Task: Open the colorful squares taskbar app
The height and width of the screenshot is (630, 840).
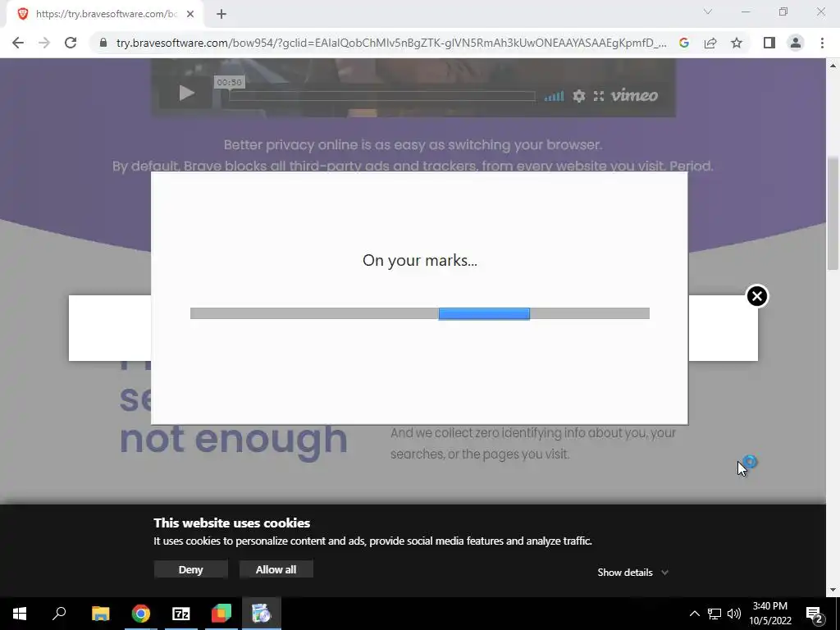Action: (221, 614)
